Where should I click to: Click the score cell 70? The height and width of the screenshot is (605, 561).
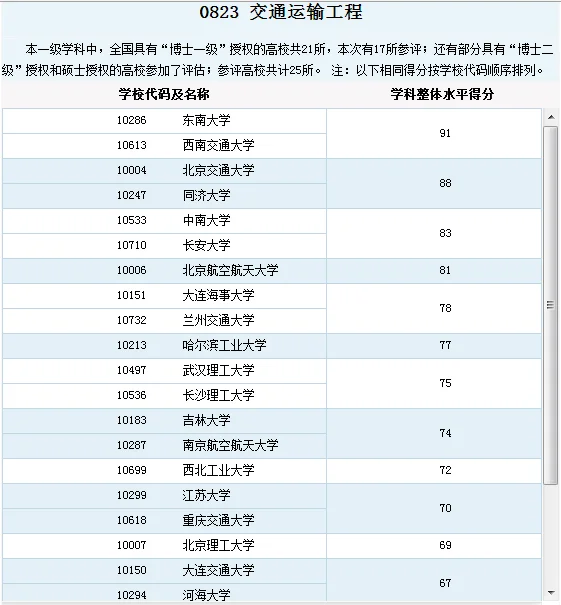point(434,509)
